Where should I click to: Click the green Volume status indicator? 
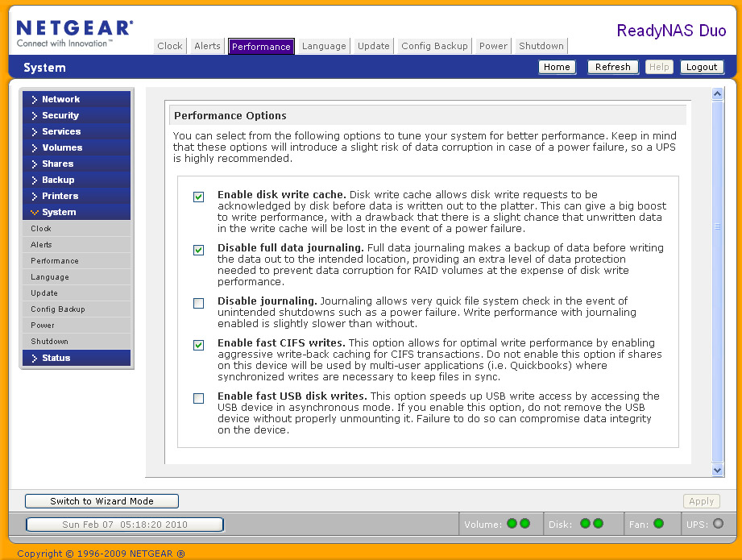tap(513, 524)
